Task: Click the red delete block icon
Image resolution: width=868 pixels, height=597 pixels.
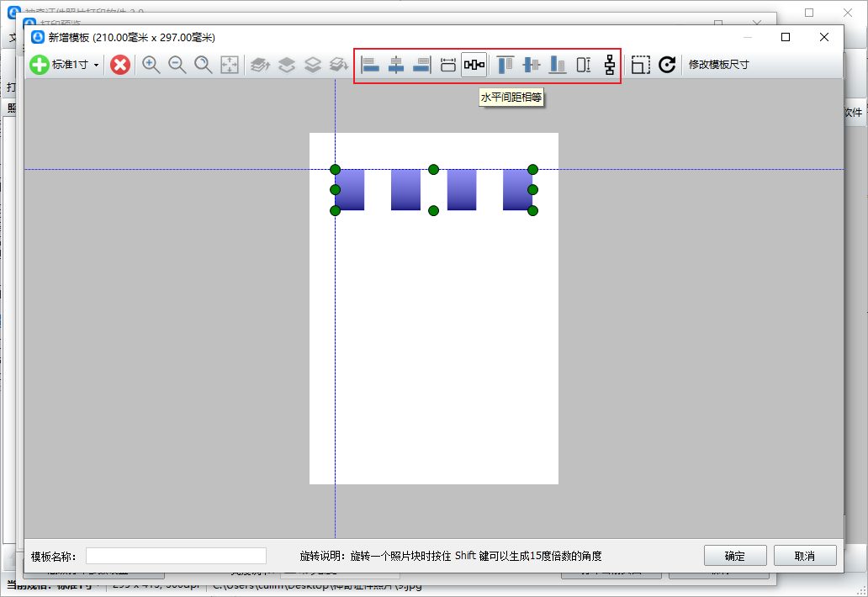Action: pos(120,65)
